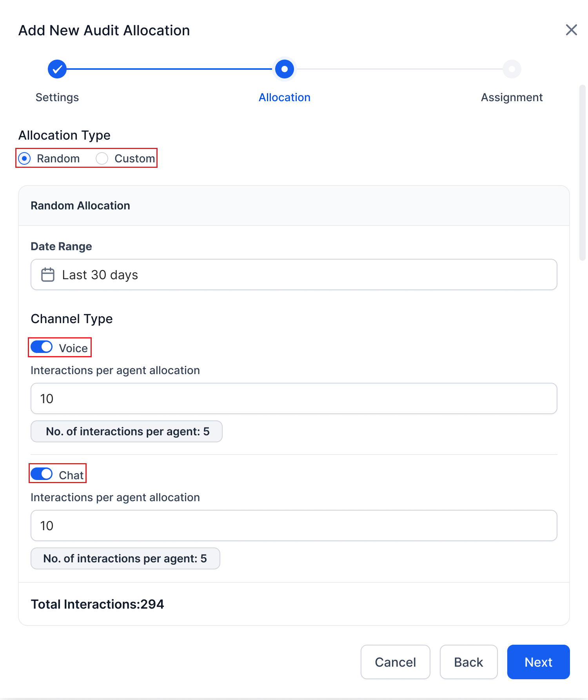Focus the Chat interactions per agent field

point(294,525)
